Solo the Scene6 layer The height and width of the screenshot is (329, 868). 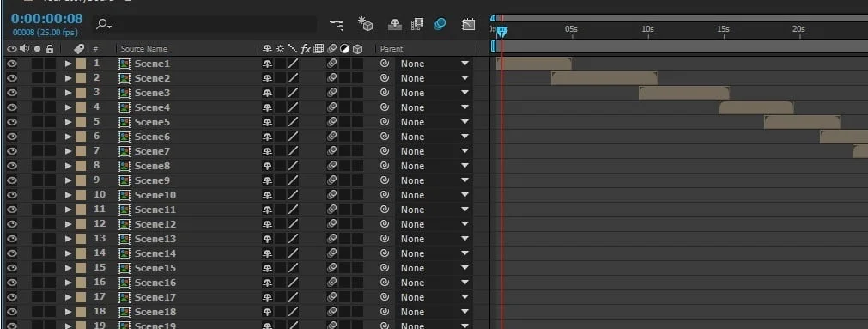click(37, 137)
